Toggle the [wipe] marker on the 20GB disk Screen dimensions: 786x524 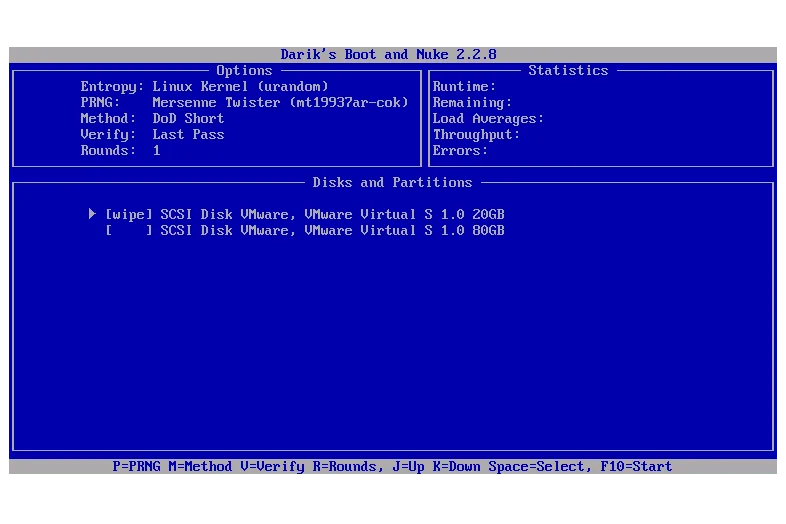pyautogui.click(x=128, y=214)
